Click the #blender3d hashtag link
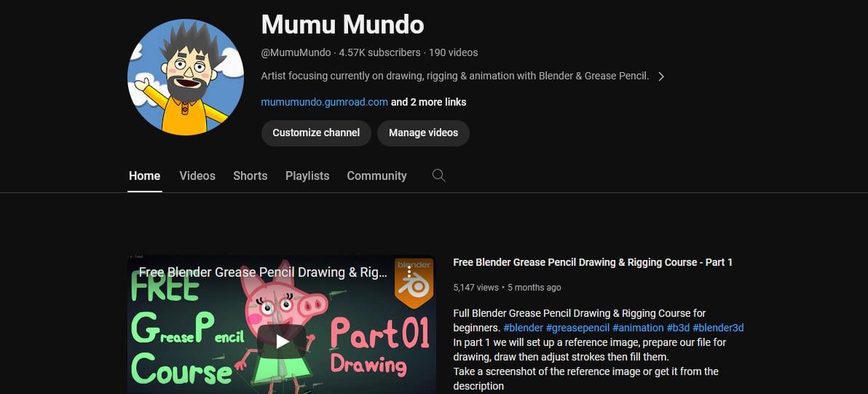Screen dimensions: 868x394 [x=718, y=328]
